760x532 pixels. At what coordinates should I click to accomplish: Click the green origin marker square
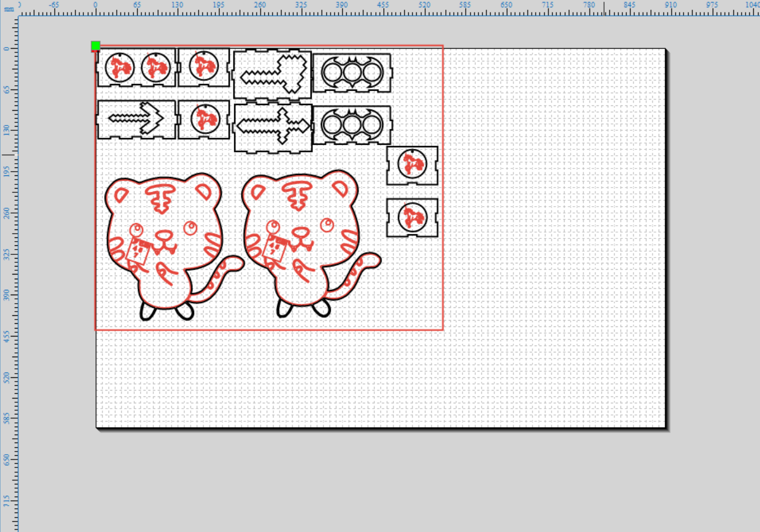(x=95, y=46)
